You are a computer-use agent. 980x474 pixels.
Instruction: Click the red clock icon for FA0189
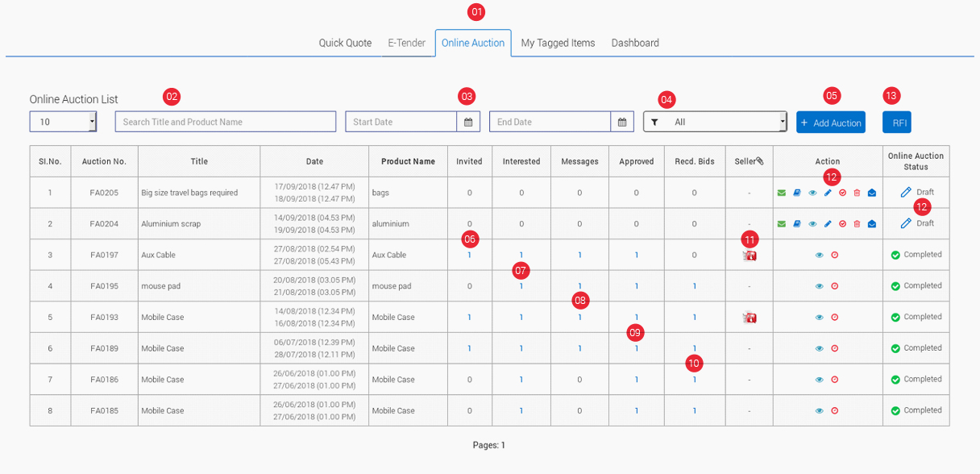coord(835,348)
